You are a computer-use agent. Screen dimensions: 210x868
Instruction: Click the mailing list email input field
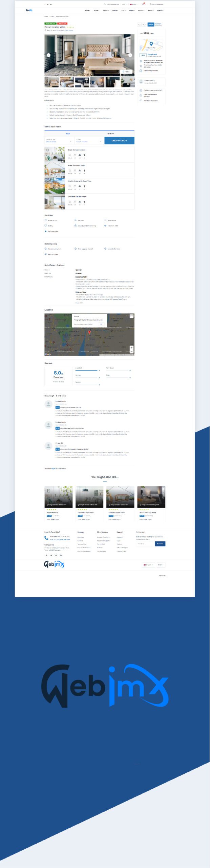pos(145,544)
